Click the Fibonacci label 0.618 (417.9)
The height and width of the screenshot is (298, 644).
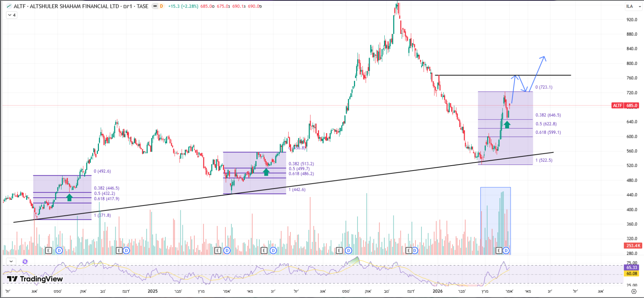(x=107, y=198)
